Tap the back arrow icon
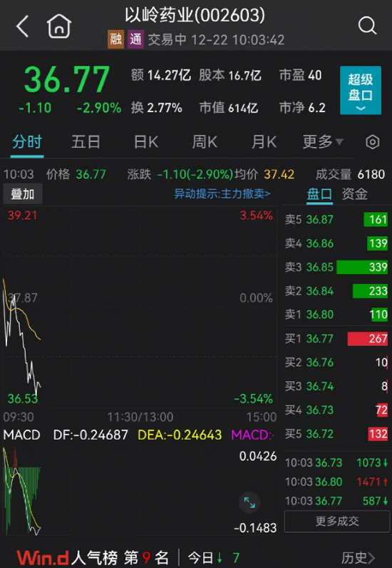 point(22,26)
